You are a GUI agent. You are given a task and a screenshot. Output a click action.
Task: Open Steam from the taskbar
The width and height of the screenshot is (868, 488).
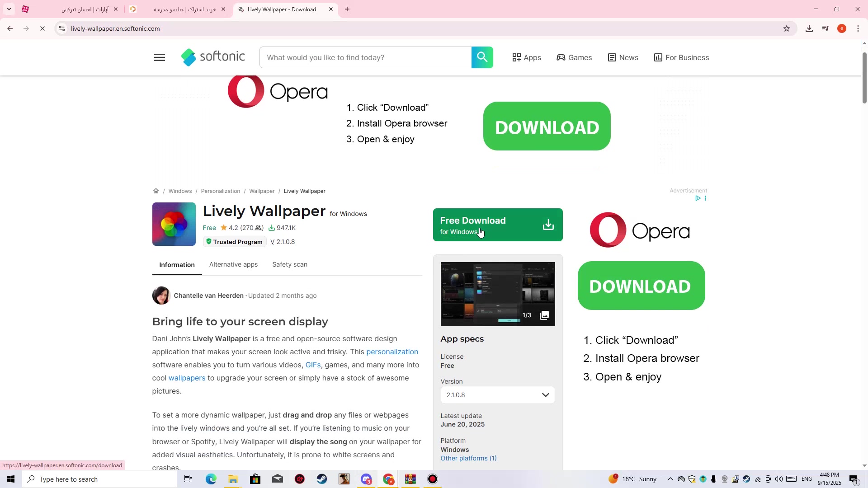[322, 479]
